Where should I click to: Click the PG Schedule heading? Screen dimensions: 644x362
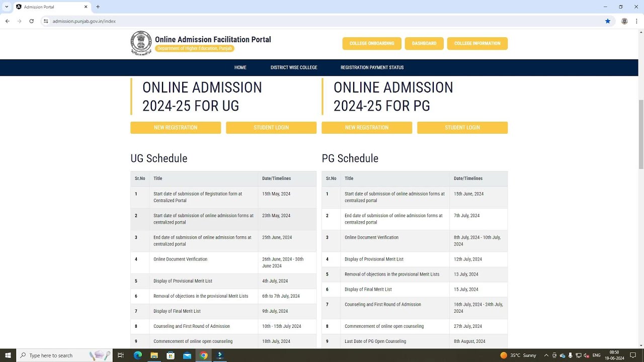point(350,158)
